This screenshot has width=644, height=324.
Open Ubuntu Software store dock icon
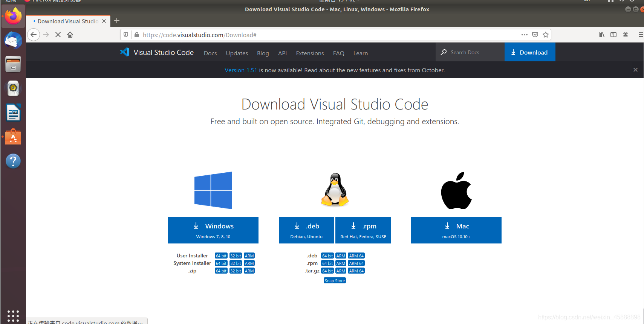pos(13,137)
